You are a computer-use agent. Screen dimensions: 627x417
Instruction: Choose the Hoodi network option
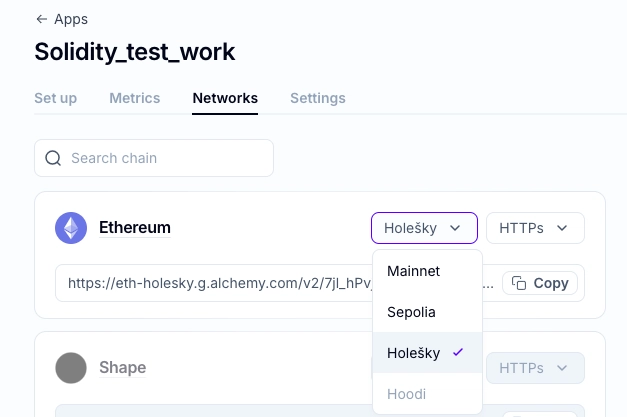click(x=427, y=394)
